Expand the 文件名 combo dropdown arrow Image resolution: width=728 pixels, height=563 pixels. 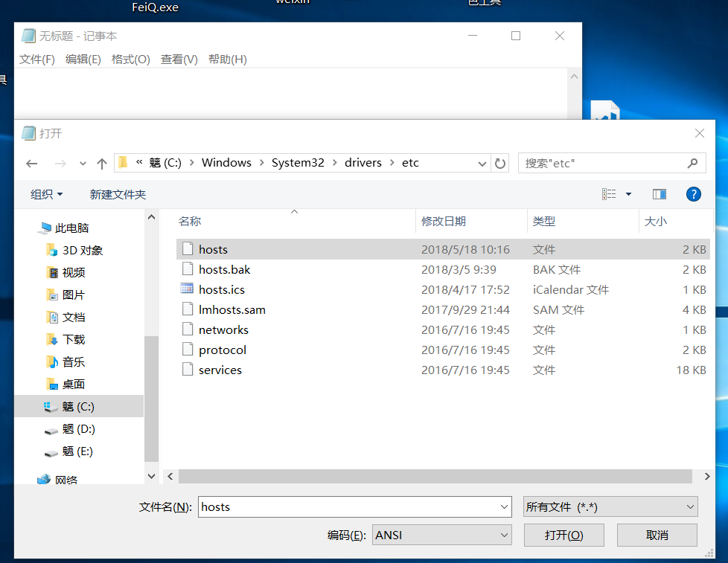coord(504,507)
